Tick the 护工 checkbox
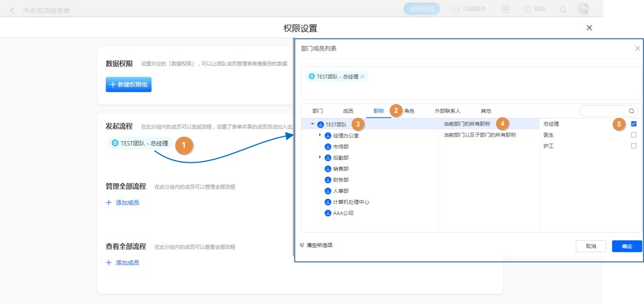Screen dimensions: 644x304 pyautogui.click(x=634, y=146)
